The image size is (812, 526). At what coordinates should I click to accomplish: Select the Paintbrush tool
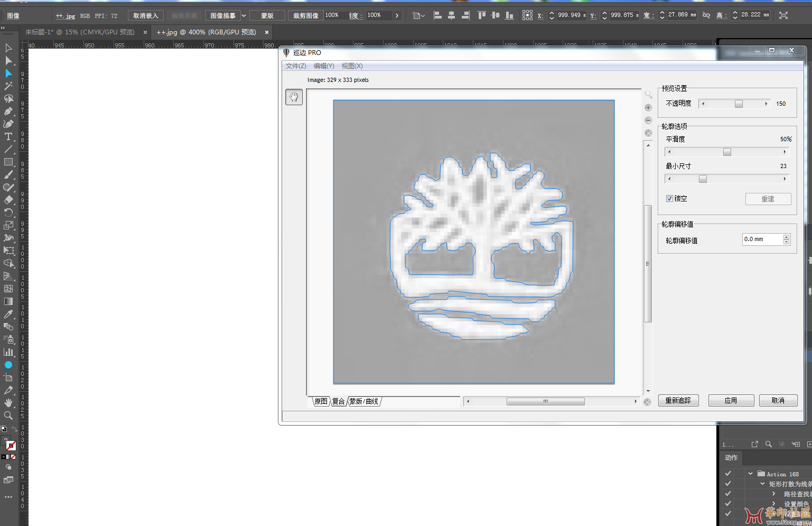click(x=8, y=175)
